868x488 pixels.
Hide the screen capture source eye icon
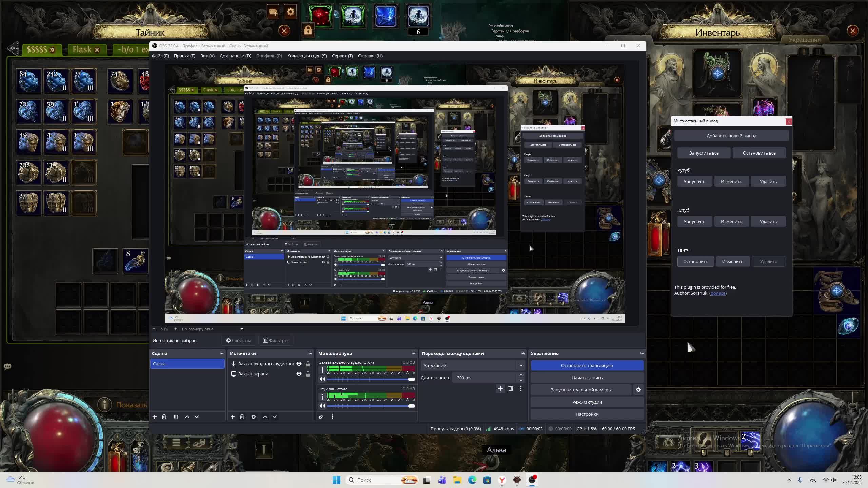pyautogui.click(x=299, y=374)
